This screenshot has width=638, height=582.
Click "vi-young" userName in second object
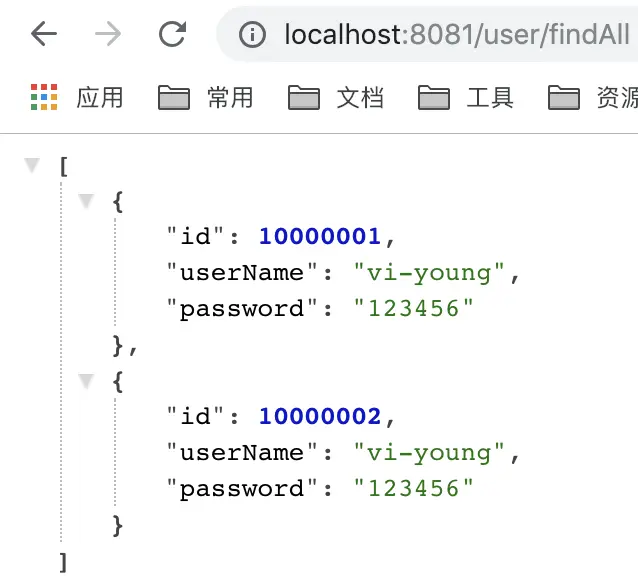coord(429,453)
